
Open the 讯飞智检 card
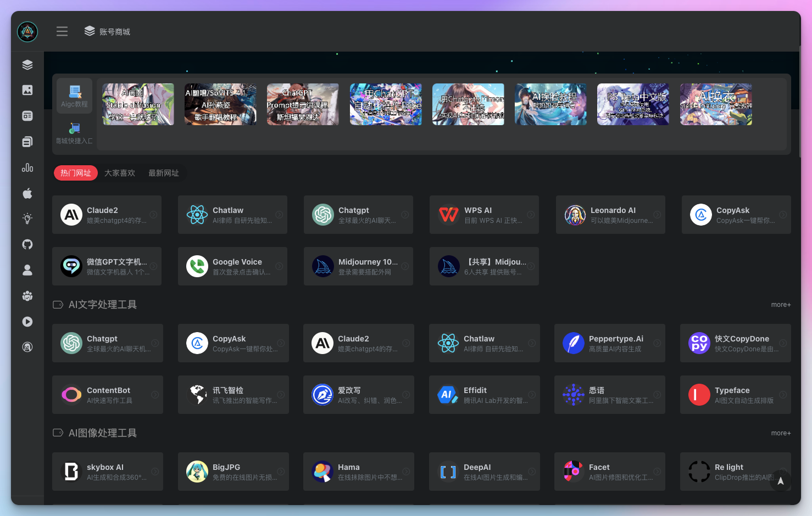[233, 395]
